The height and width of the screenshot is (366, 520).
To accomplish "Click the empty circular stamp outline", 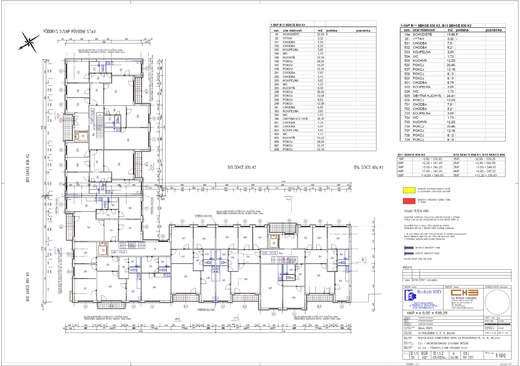I will (x=497, y=302).
